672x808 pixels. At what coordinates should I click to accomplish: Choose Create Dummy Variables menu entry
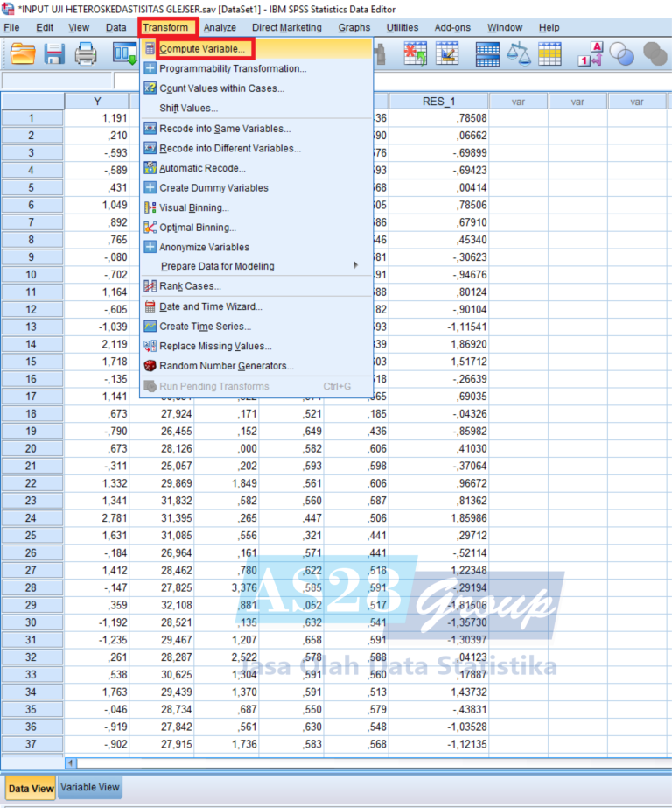pyautogui.click(x=213, y=187)
